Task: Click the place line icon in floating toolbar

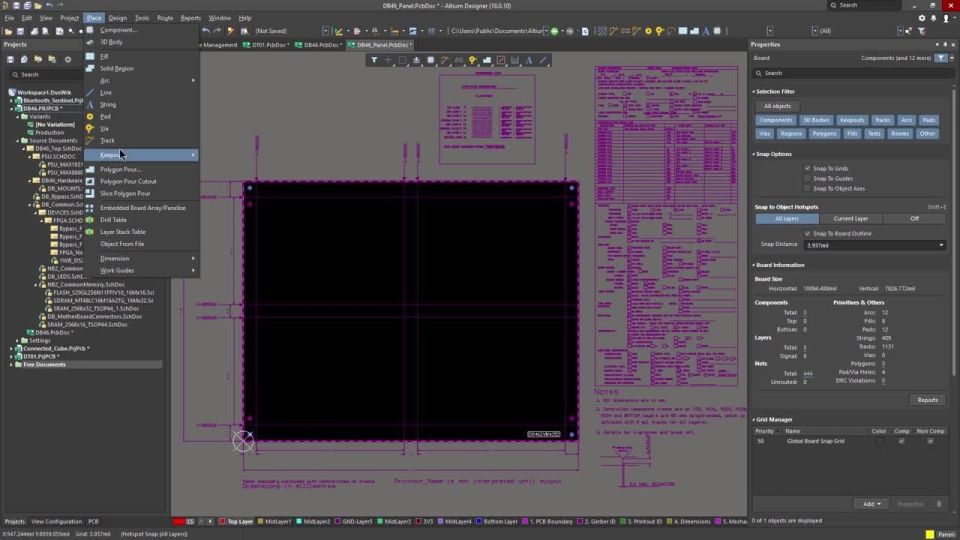Action: pos(543,60)
